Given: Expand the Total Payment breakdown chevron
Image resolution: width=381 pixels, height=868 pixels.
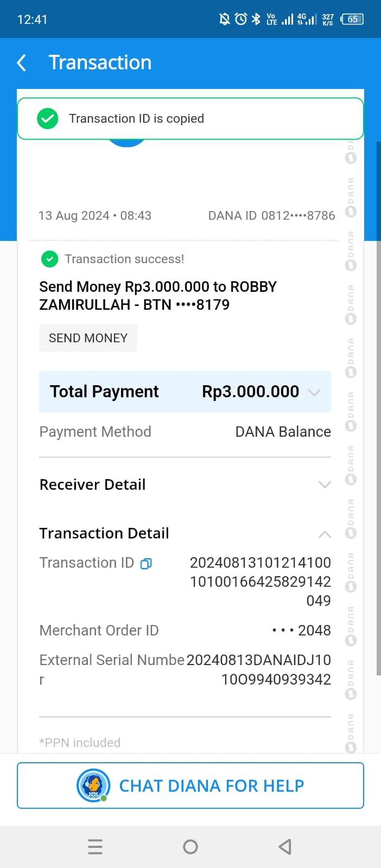Looking at the screenshot, I should coord(314,392).
